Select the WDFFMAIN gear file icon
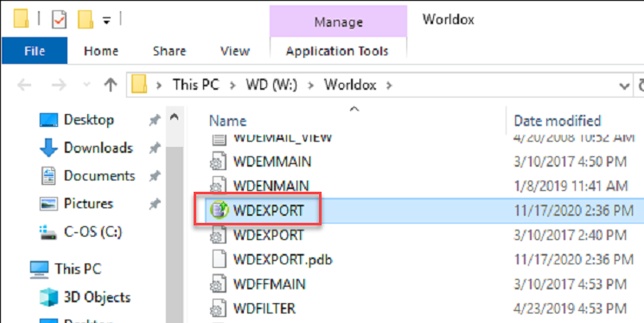The height and width of the screenshot is (323, 644). (x=218, y=284)
